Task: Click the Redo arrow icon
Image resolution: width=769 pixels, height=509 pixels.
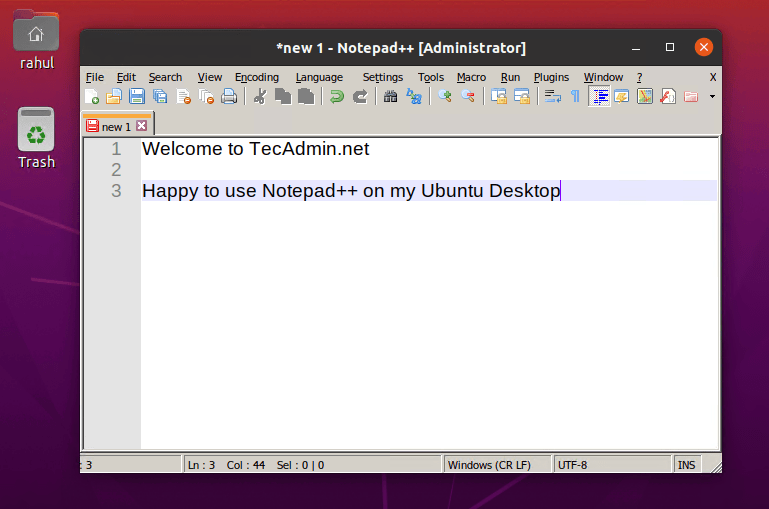Action: (x=360, y=97)
